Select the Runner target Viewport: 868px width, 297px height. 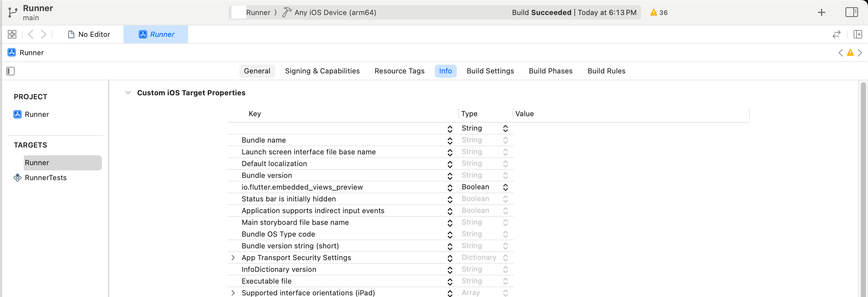pos(63,163)
